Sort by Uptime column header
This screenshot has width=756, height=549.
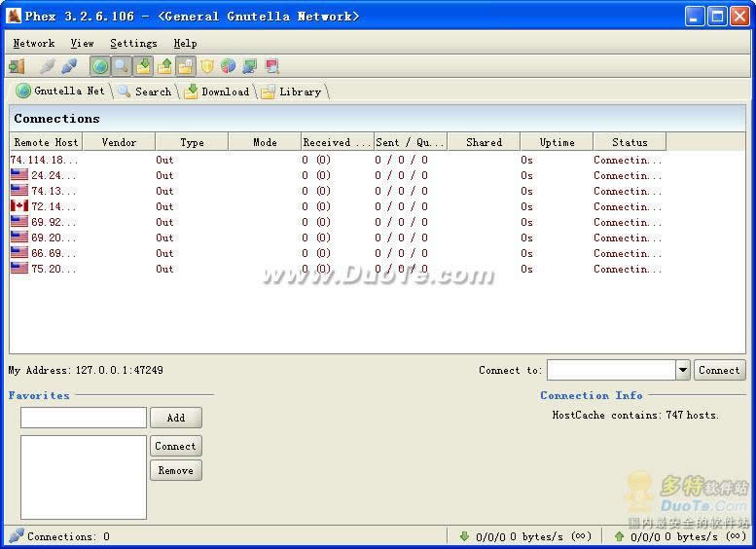557,142
